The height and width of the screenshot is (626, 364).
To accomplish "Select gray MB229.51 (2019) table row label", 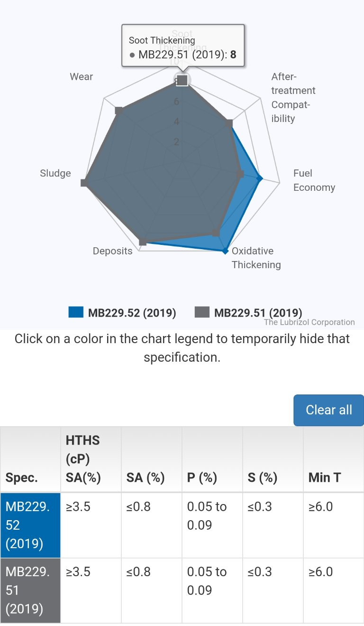I will [30, 590].
